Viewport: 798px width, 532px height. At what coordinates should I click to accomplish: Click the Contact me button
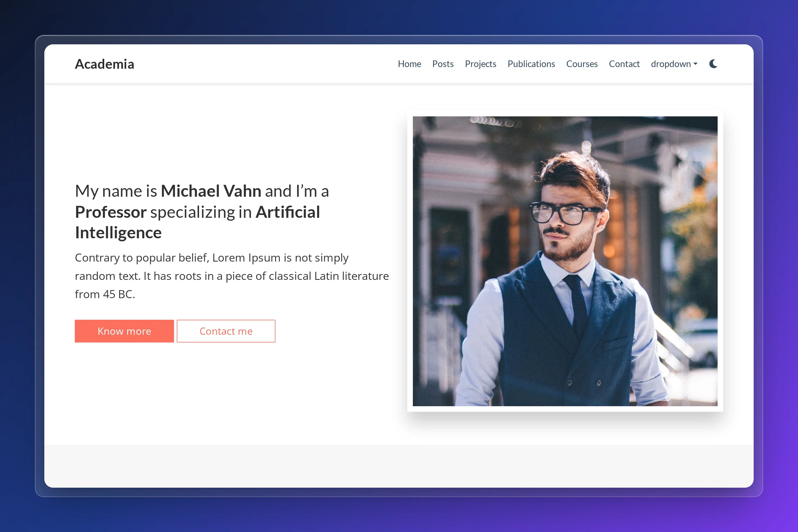point(226,331)
